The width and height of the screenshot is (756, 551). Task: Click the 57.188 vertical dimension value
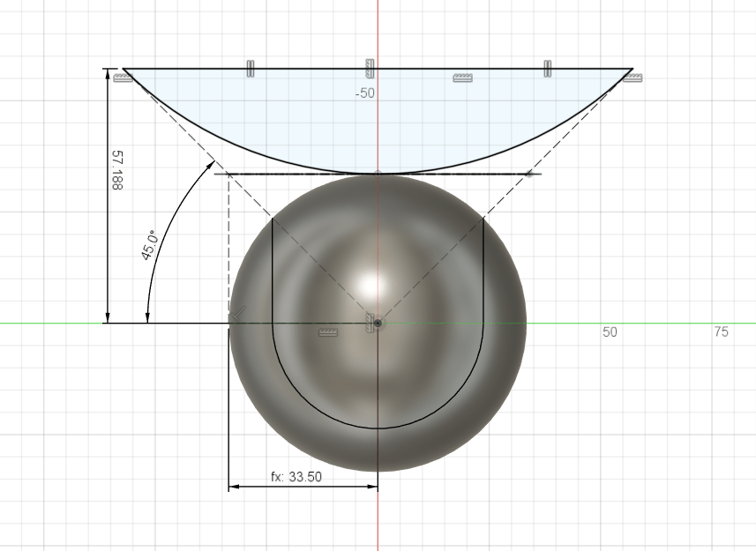(x=117, y=169)
